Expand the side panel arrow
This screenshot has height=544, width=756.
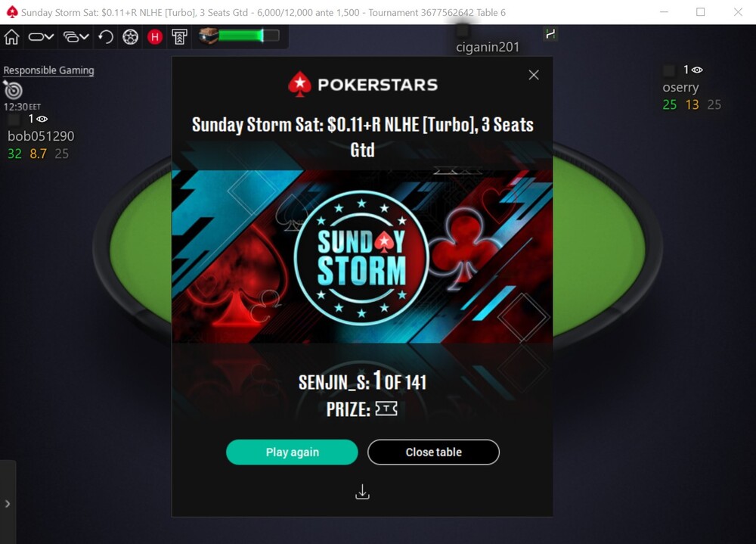pos(8,503)
